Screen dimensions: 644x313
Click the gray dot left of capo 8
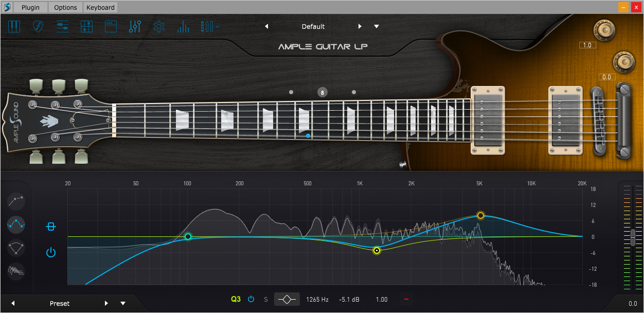tap(291, 93)
